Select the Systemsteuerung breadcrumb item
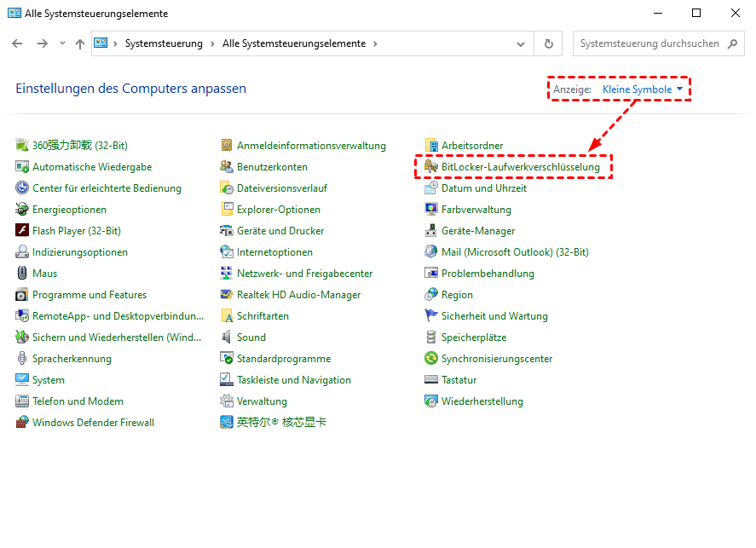Image resolution: width=756 pixels, height=548 pixels. (164, 43)
